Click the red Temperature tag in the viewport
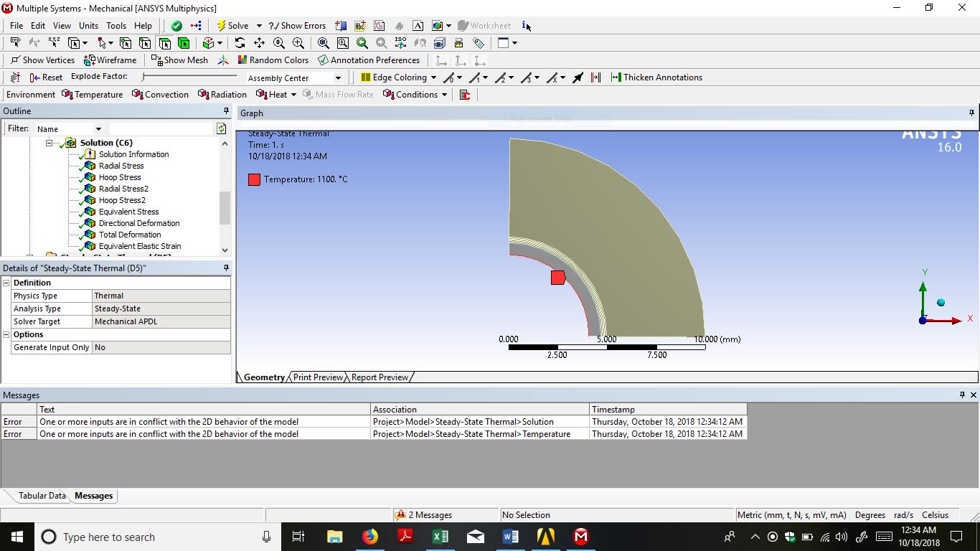The width and height of the screenshot is (980, 551). click(558, 277)
